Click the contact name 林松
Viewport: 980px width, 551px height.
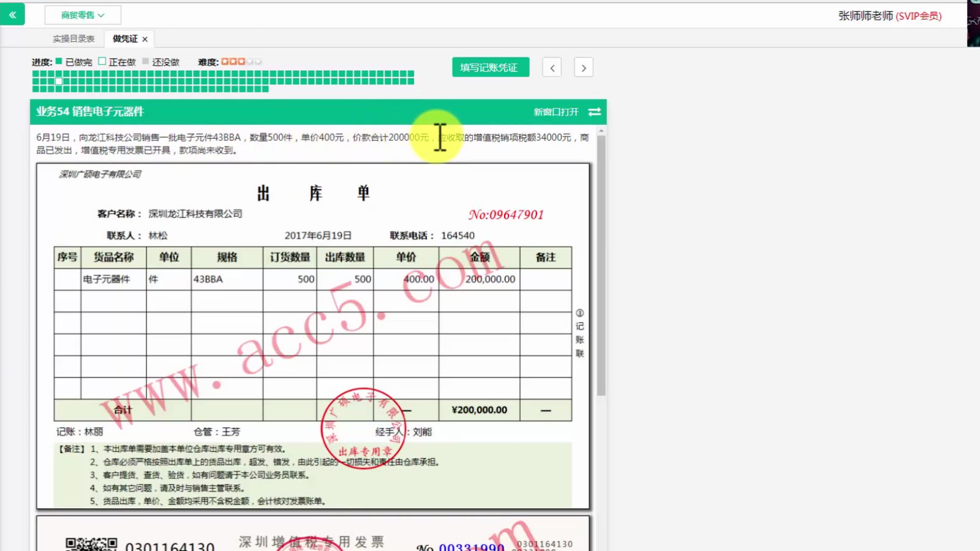[158, 236]
